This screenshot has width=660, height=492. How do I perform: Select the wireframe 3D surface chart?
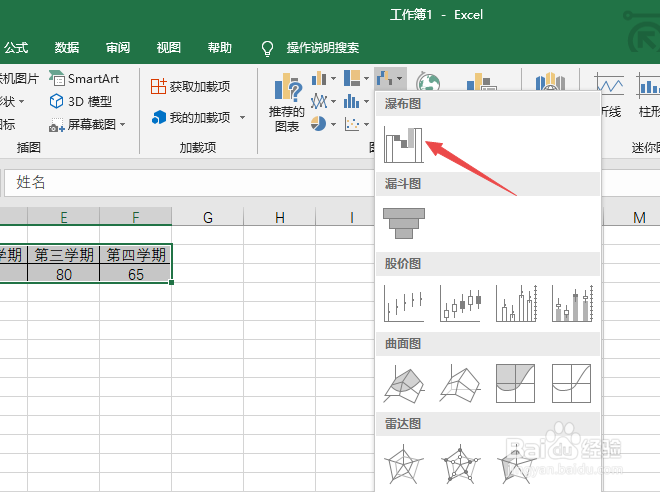coord(460,383)
